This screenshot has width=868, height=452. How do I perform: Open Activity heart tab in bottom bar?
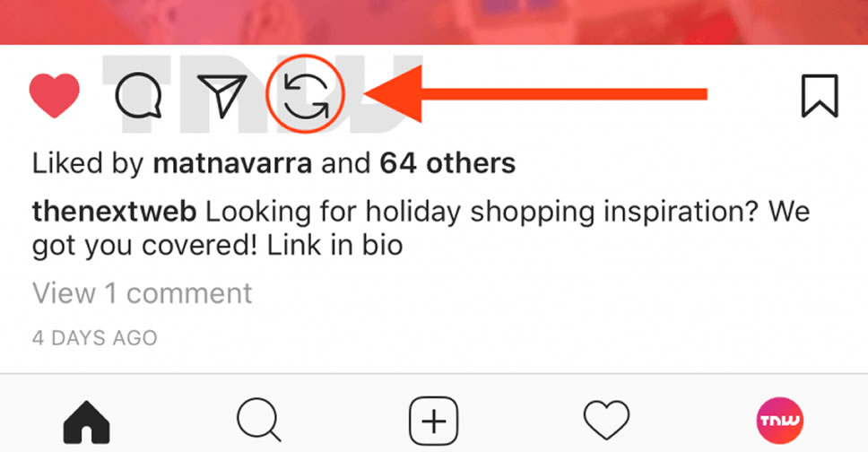click(x=607, y=421)
